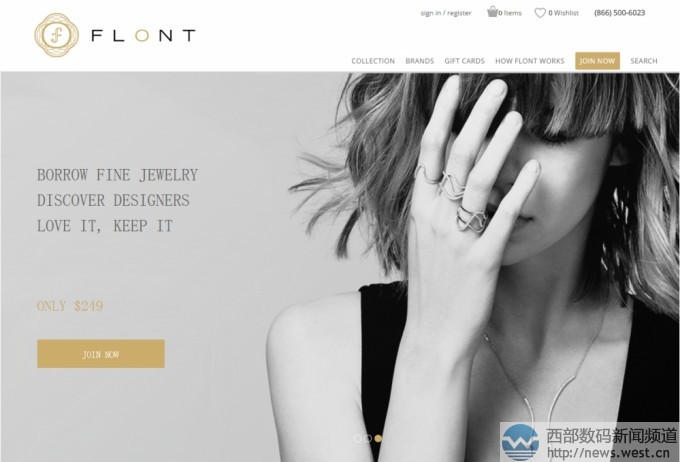Open SEARCH from the navigation bar
This screenshot has height=462, width=680.
tap(644, 61)
